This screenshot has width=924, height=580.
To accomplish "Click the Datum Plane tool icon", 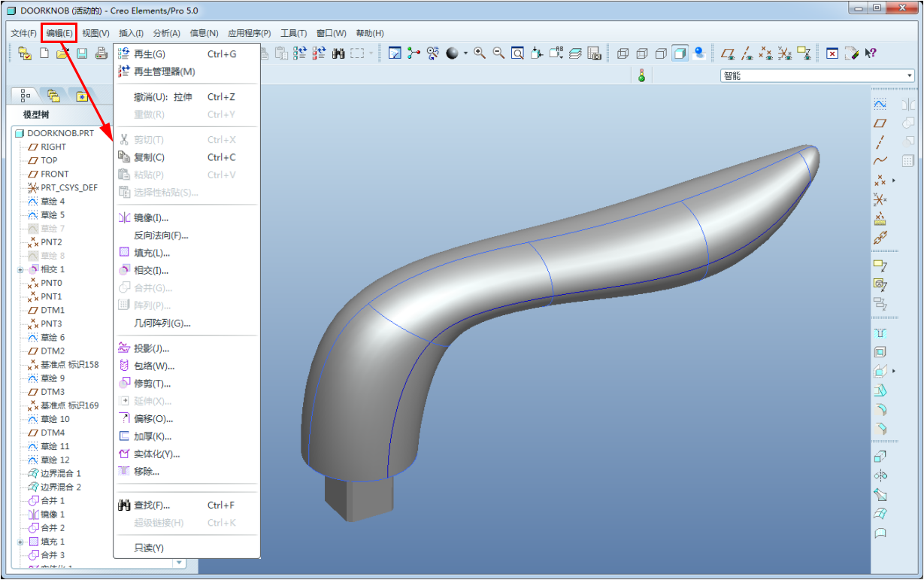I will point(880,123).
